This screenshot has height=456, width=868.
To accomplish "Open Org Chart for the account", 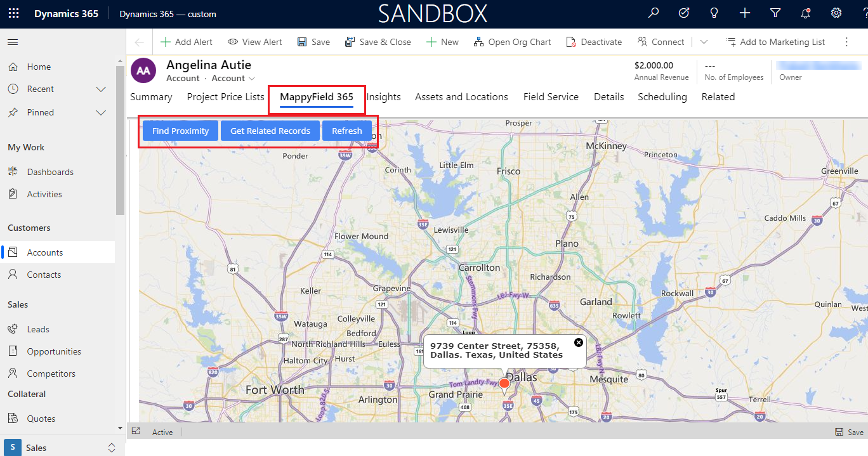I will tap(512, 42).
